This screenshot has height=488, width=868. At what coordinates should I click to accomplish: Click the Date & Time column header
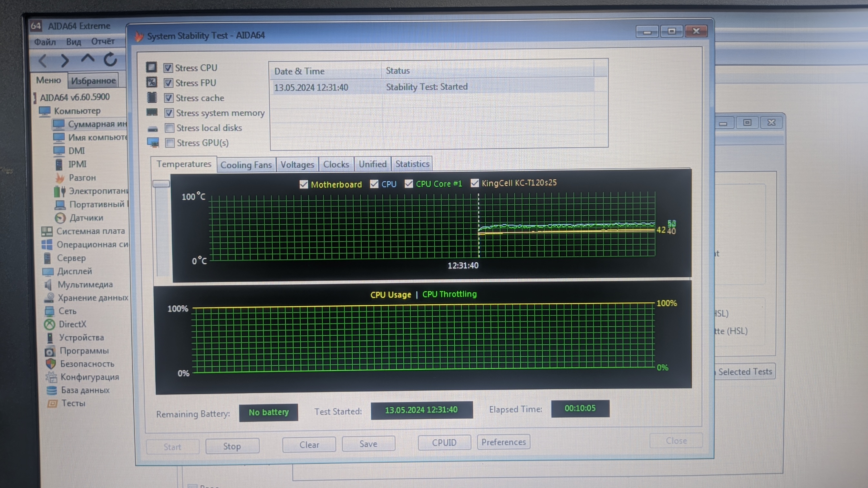(325, 71)
